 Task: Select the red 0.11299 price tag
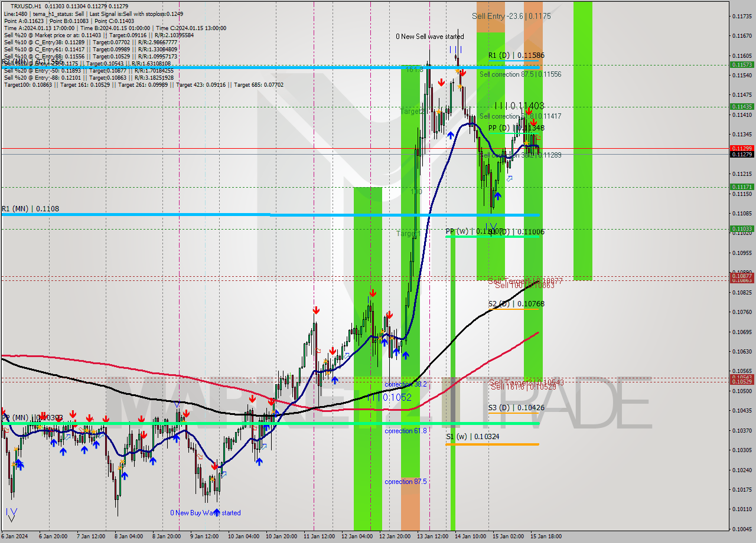click(741, 148)
